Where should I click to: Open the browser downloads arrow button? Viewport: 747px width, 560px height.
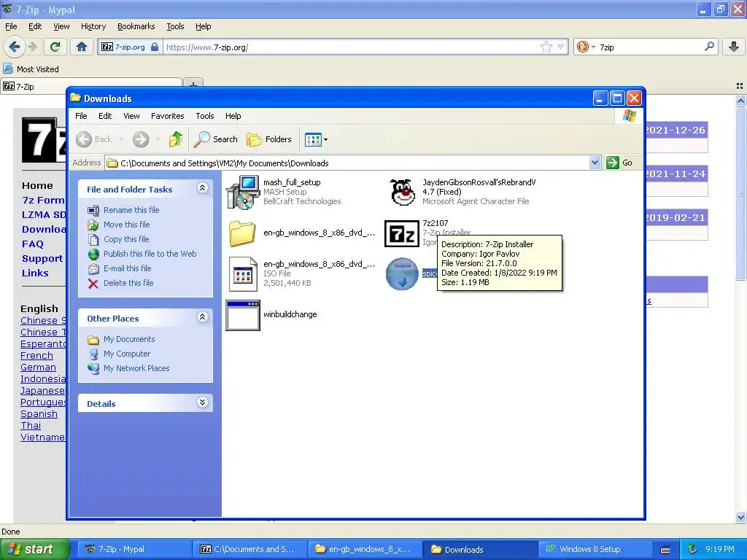point(734,47)
